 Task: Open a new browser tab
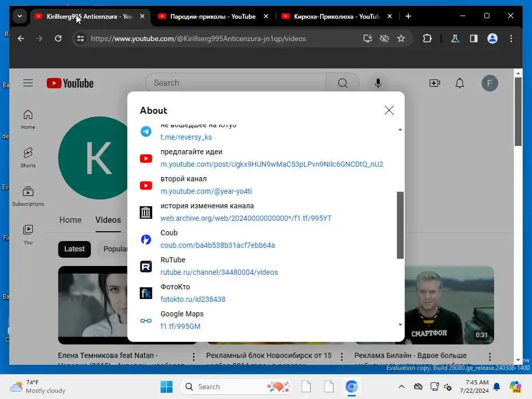click(x=408, y=16)
